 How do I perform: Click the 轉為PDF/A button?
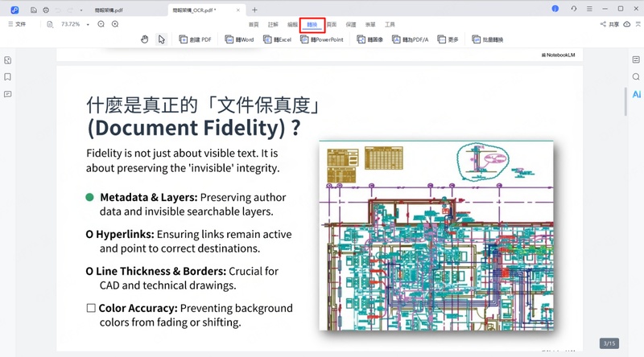point(411,39)
